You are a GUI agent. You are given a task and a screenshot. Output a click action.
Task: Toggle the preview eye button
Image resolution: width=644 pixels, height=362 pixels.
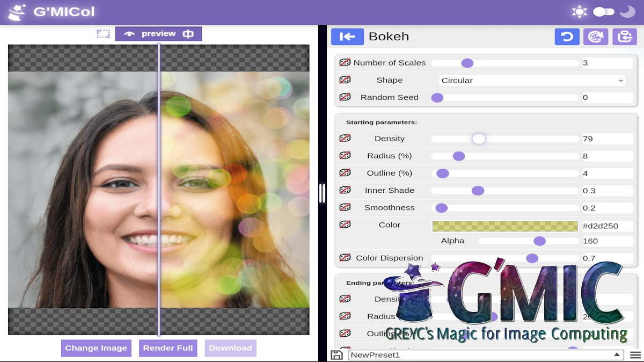point(129,34)
